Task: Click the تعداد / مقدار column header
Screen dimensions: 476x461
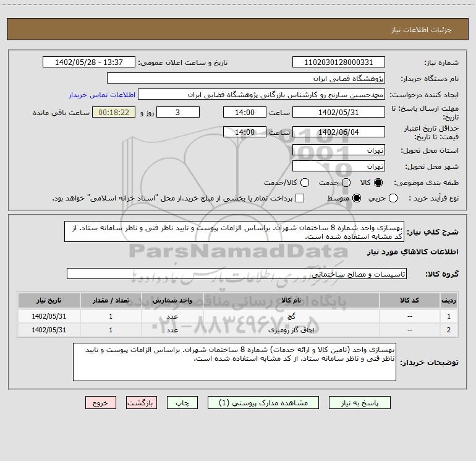Action: pyautogui.click(x=111, y=300)
